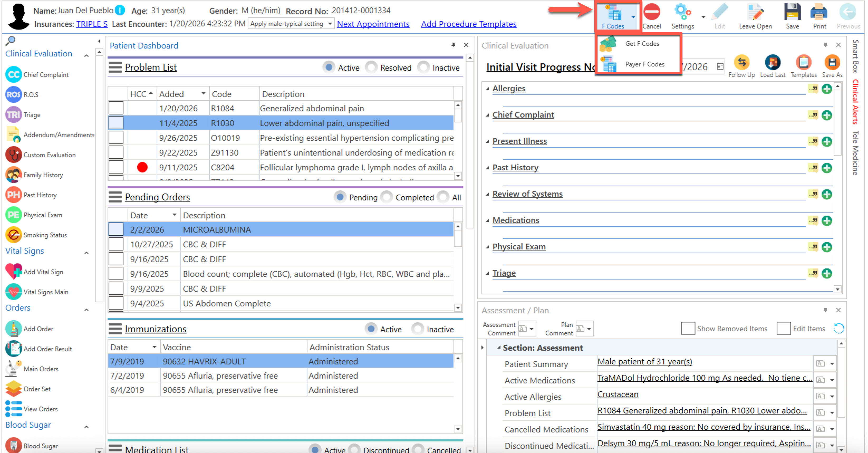Click the Chief Complaint sidebar icon

click(13, 74)
